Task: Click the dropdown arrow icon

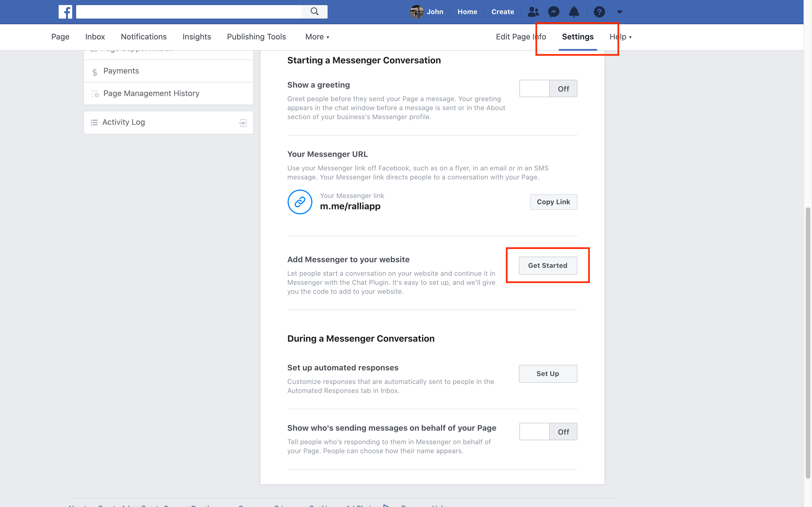Action: pyautogui.click(x=620, y=12)
